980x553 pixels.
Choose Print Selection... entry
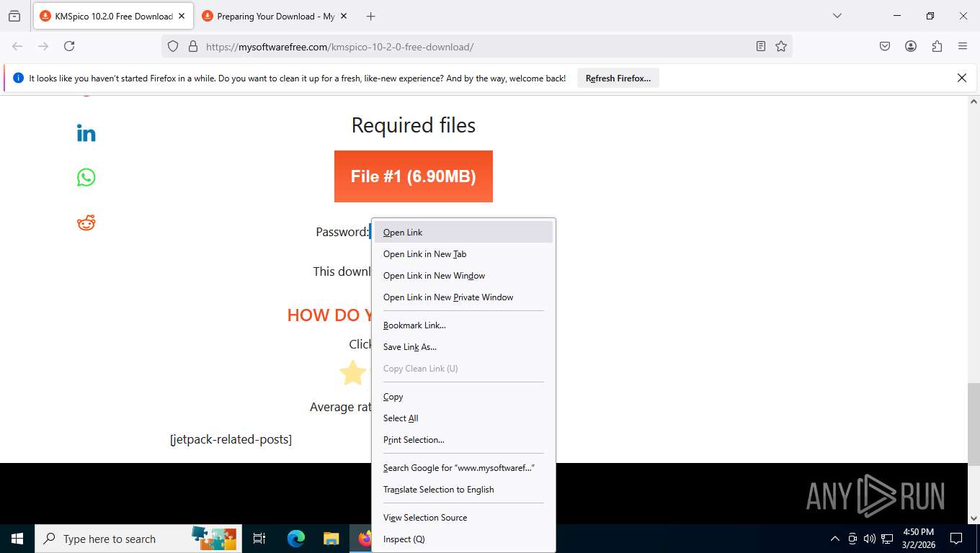tap(463, 439)
